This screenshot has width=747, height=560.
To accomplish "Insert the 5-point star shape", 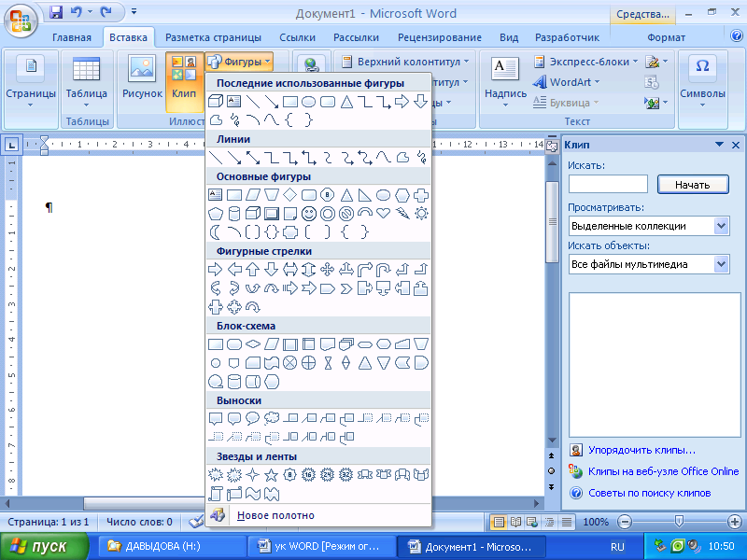I will click(271, 474).
